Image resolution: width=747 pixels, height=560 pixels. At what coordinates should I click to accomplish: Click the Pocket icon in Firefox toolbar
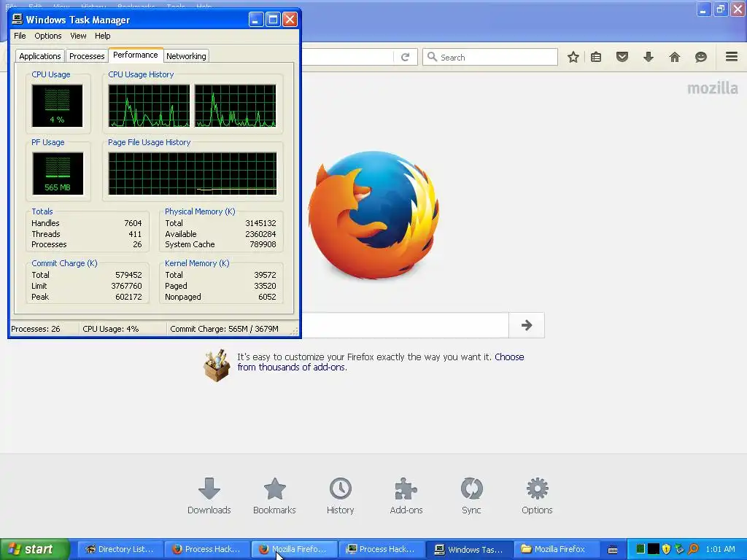(622, 57)
